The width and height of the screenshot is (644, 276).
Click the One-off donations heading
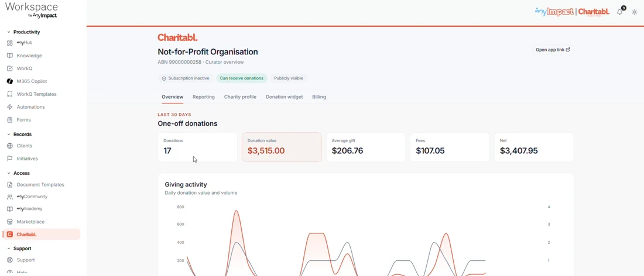pos(187,123)
